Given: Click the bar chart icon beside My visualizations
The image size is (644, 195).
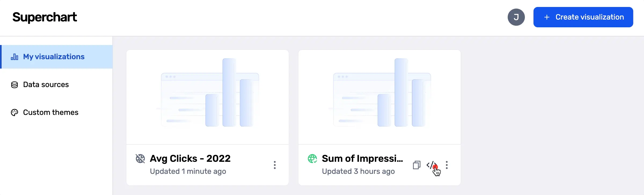Looking at the screenshot, I should click(14, 57).
